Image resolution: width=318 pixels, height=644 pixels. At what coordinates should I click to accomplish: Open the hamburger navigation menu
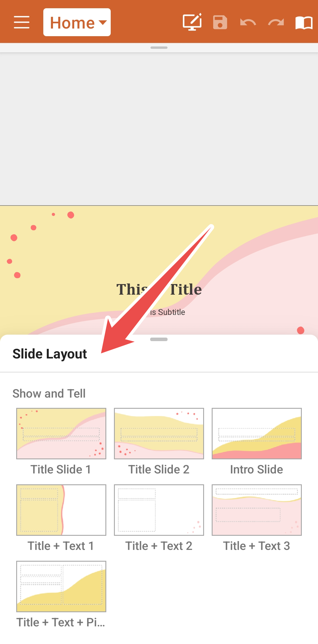coord(21,22)
